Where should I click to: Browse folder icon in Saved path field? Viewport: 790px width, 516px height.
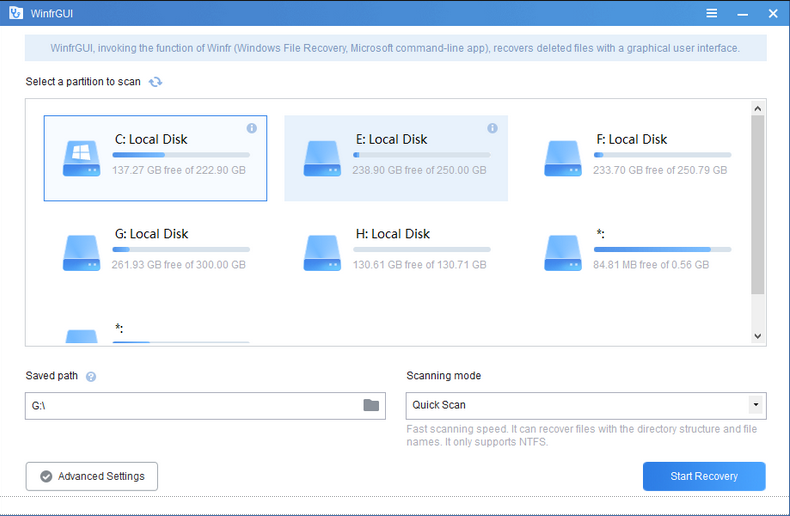[371, 405]
